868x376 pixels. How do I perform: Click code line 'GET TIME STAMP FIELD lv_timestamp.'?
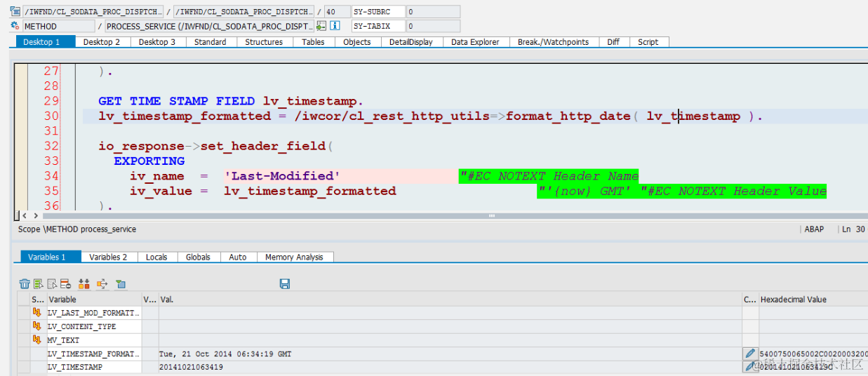[x=231, y=101]
